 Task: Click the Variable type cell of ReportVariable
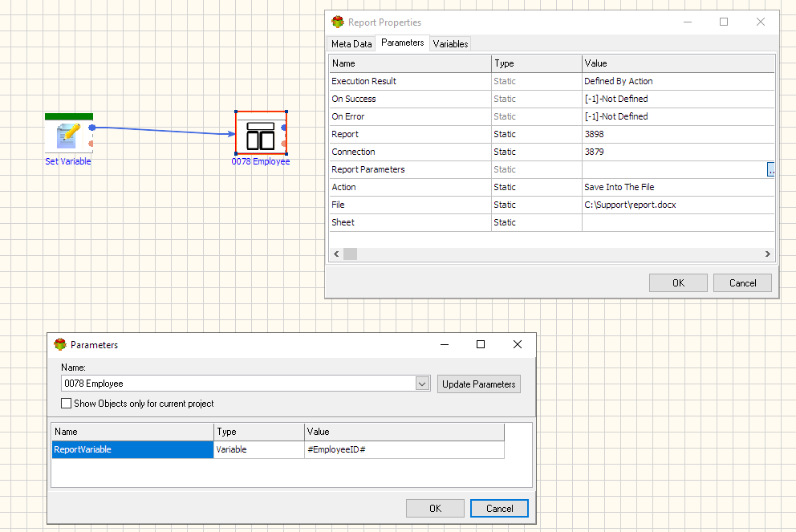click(x=259, y=450)
